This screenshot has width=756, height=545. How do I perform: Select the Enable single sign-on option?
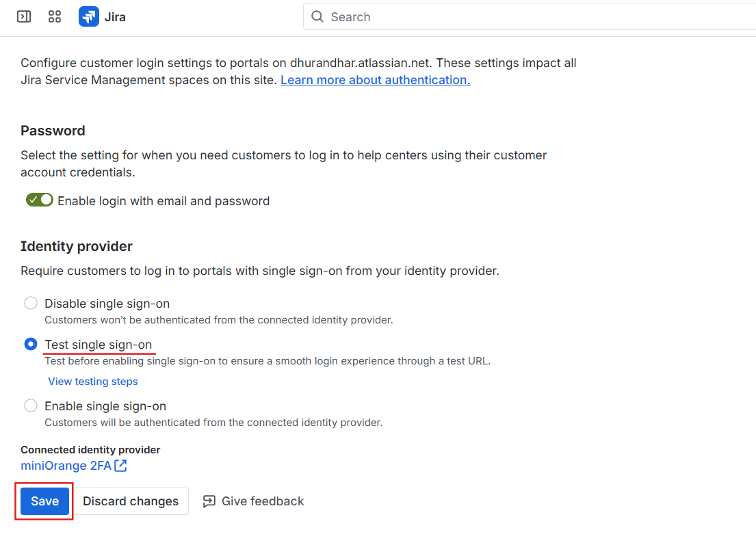[30, 405]
